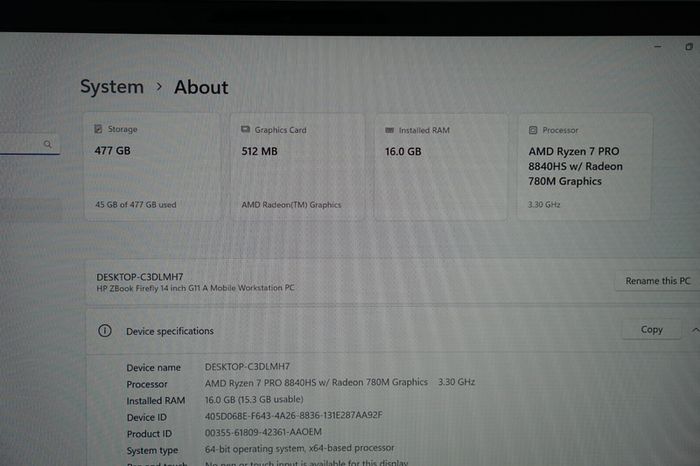The width and height of the screenshot is (700, 466).
Task: Copy device specifications
Action: pos(651,329)
